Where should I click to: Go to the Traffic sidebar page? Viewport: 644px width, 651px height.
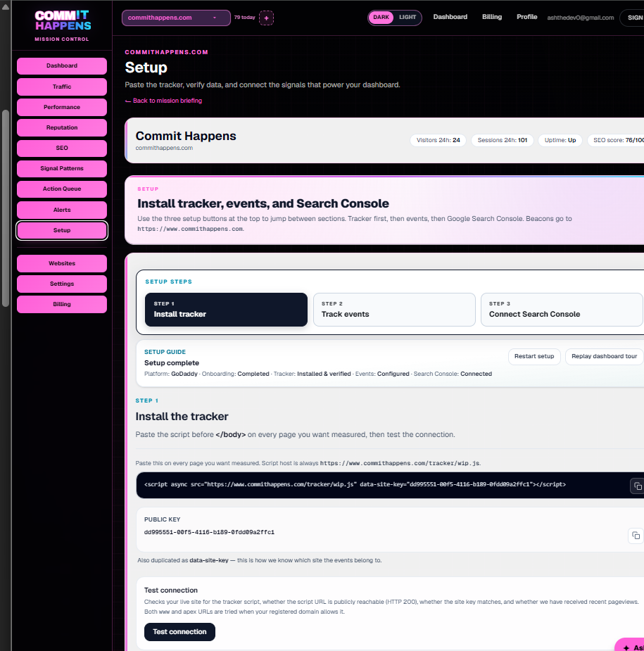click(62, 87)
